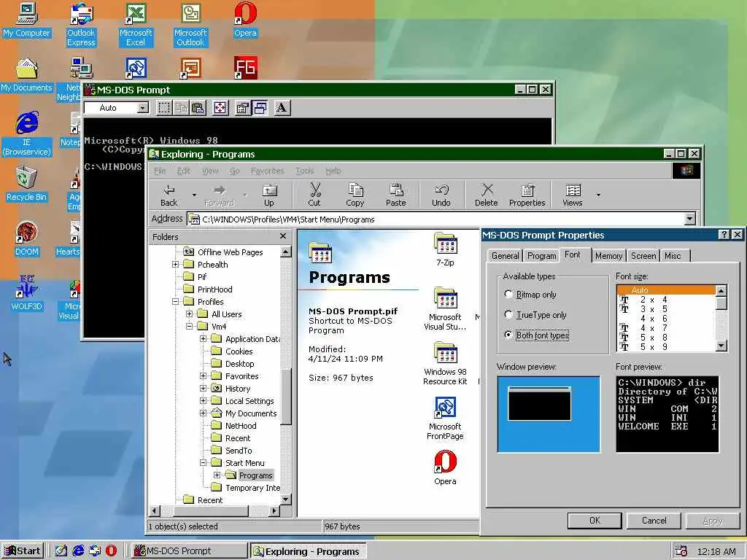747x560 pixels.
Task: Open the Back button history dropdown arrow
Action: click(194, 195)
